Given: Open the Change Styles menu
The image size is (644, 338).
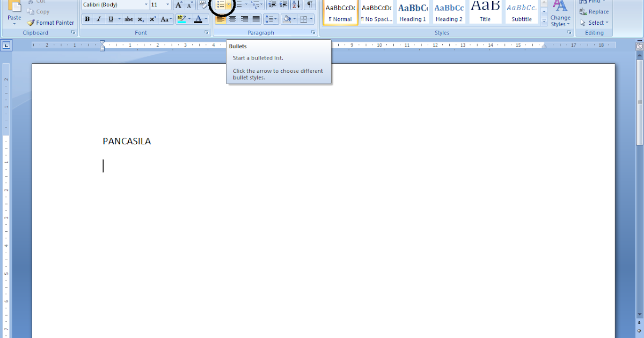Looking at the screenshot, I should 560,13.
